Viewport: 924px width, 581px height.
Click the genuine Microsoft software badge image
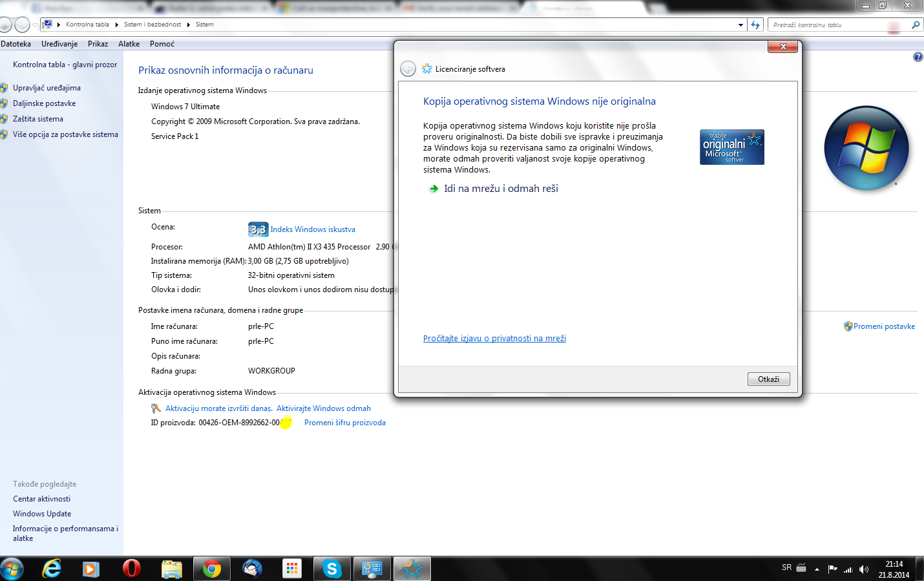732,147
